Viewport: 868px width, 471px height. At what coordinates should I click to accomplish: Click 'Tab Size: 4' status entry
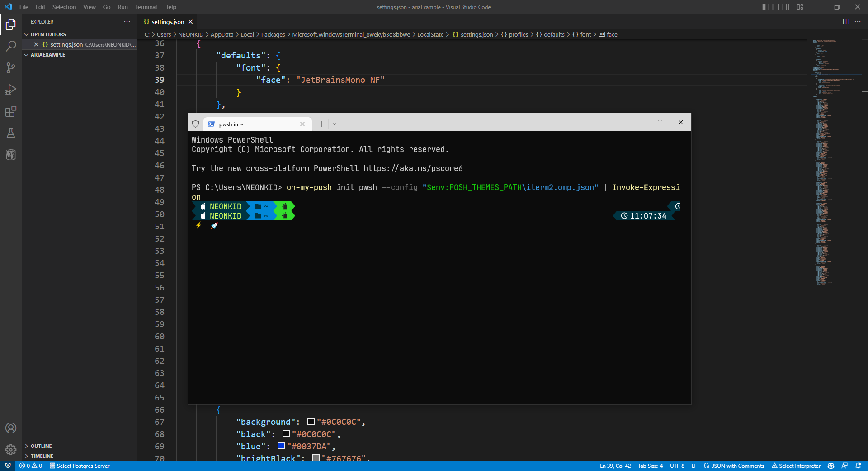pyautogui.click(x=650, y=466)
